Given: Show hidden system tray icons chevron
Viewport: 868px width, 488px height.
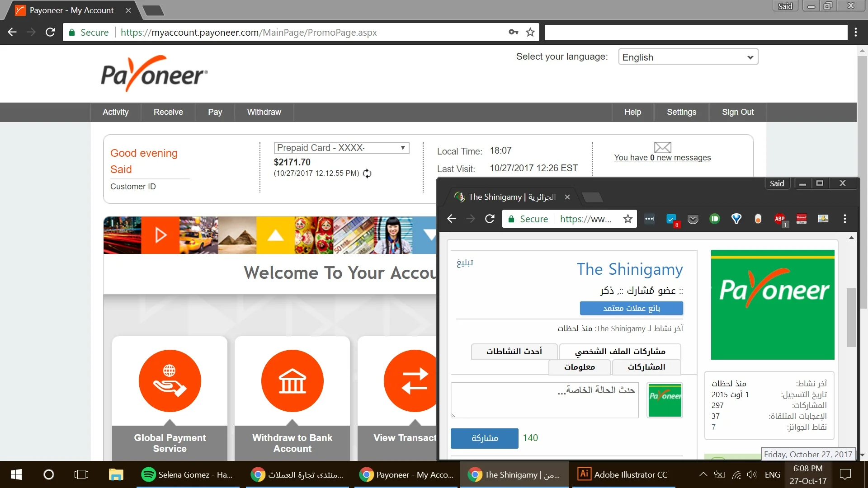Looking at the screenshot, I should tap(703, 474).
